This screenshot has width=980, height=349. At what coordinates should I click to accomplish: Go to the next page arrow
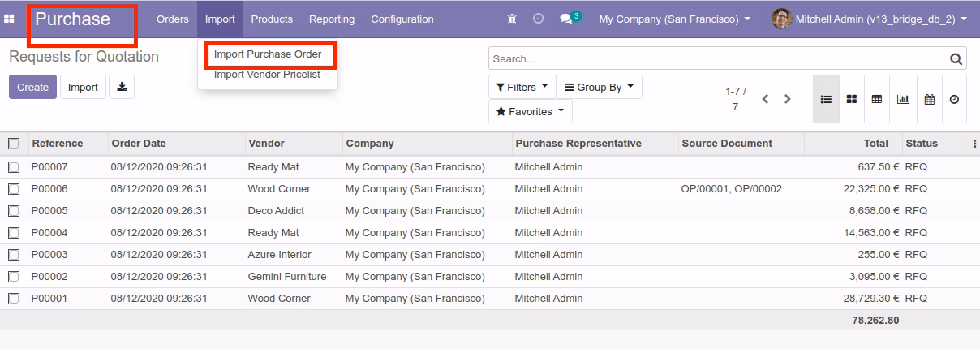point(787,99)
